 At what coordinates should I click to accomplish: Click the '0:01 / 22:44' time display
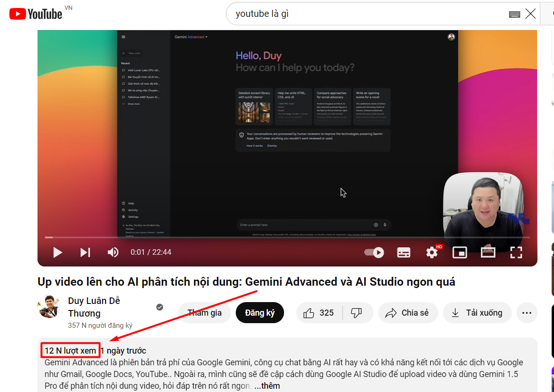click(151, 252)
